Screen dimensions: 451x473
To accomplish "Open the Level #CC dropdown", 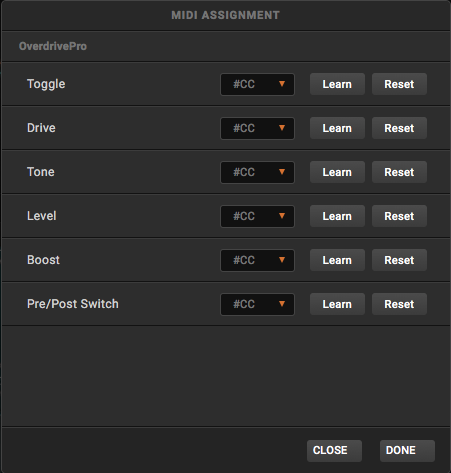I will pos(257,216).
